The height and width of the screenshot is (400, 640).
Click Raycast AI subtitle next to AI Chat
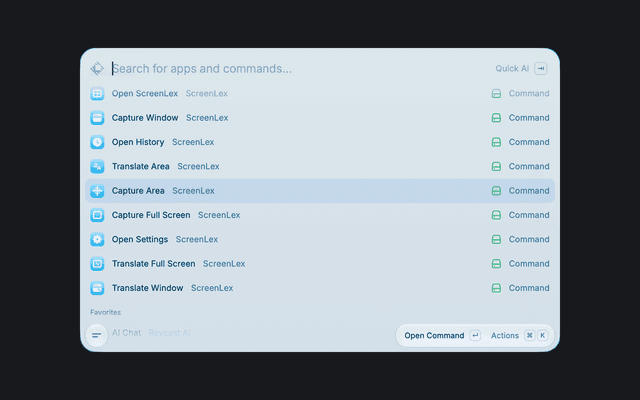(x=169, y=333)
